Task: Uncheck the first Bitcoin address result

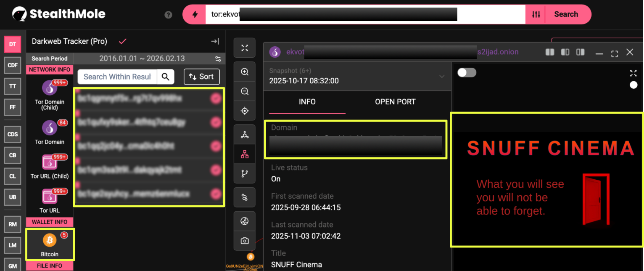Action: click(x=216, y=98)
